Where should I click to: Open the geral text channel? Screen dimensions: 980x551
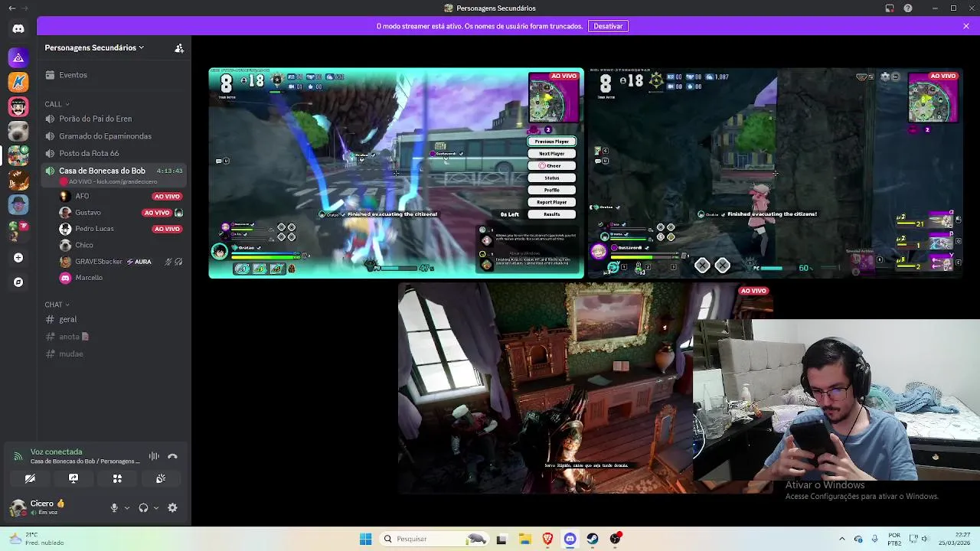coord(114,319)
